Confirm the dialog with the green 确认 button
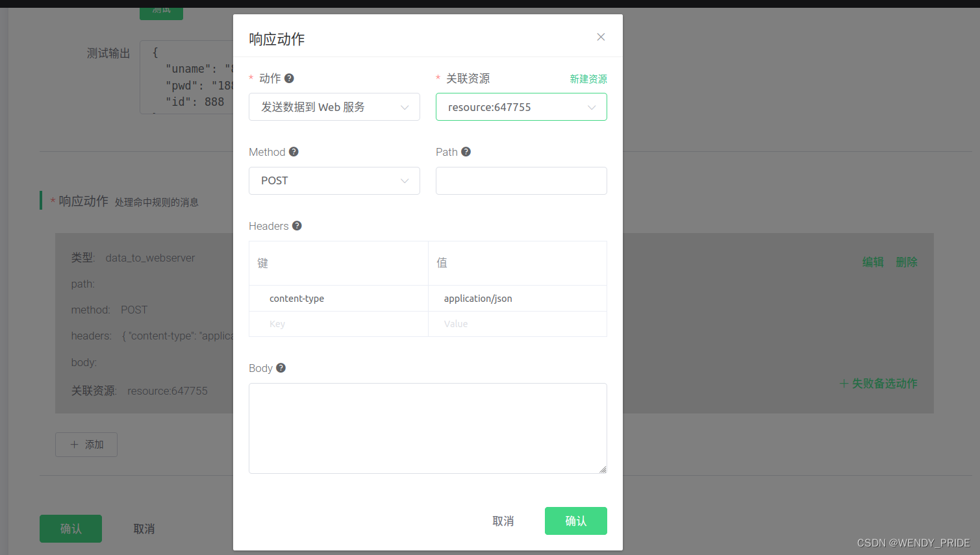This screenshot has width=980, height=555. pyautogui.click(x=575, y=521)
